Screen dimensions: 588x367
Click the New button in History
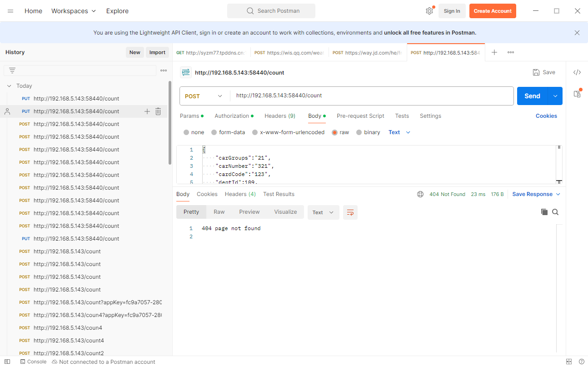135,52
